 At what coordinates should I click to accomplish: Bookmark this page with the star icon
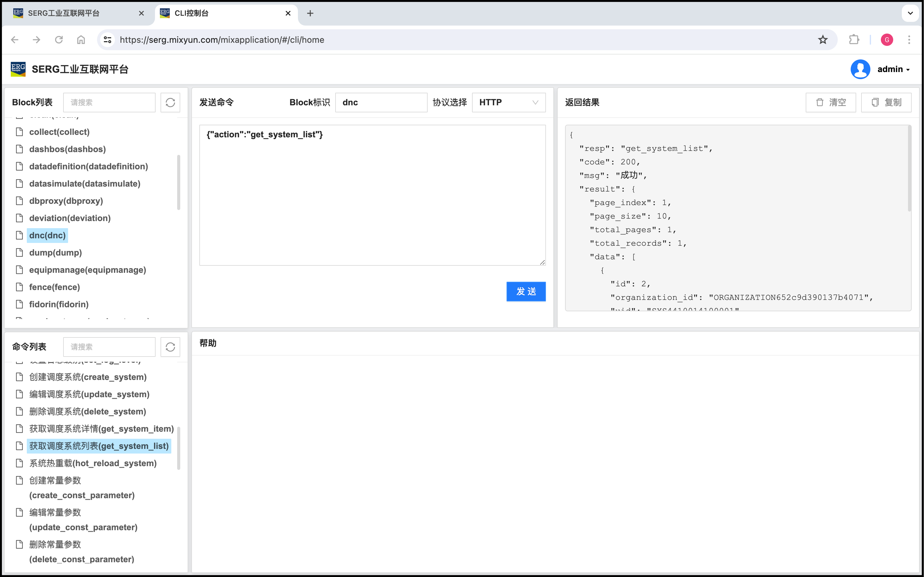point(823,40)
